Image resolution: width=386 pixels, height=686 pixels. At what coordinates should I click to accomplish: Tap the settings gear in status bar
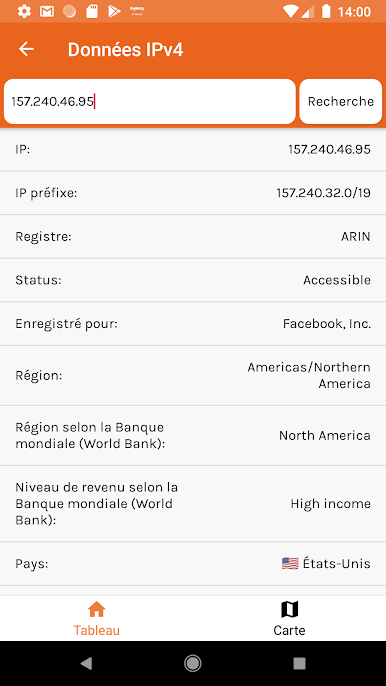(x=24, y=11)
